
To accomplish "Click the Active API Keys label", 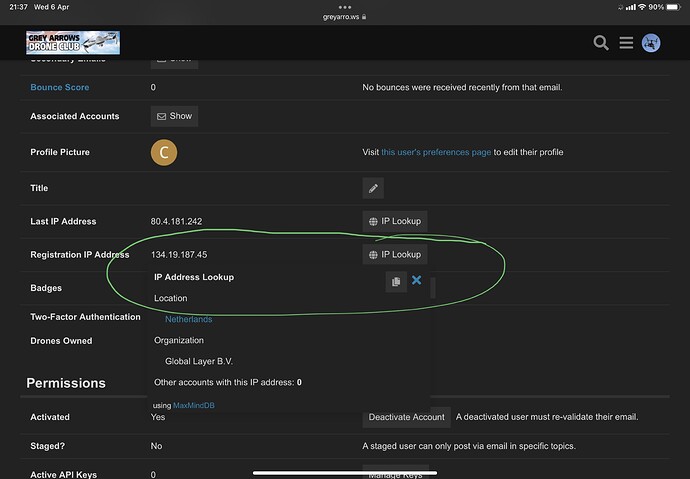I will [x=63, y=475].
